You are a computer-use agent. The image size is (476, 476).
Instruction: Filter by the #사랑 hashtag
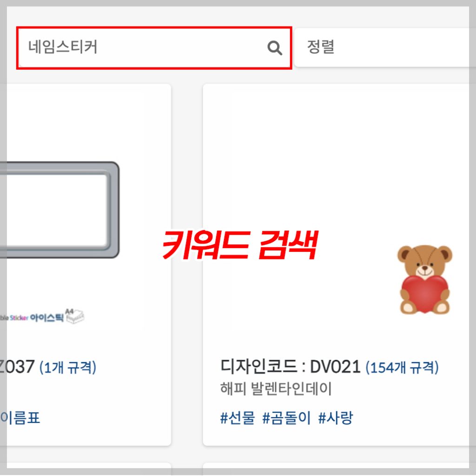click(336, 418)
